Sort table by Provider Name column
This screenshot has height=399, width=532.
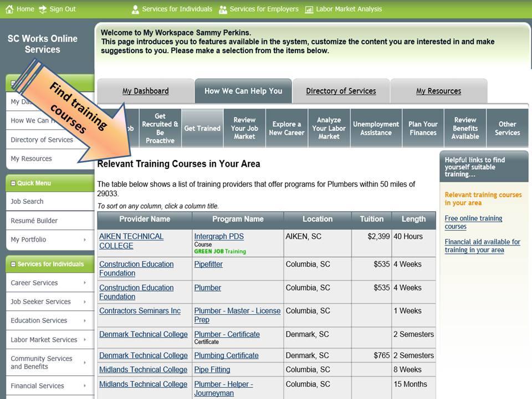click(x=145, y=219)
